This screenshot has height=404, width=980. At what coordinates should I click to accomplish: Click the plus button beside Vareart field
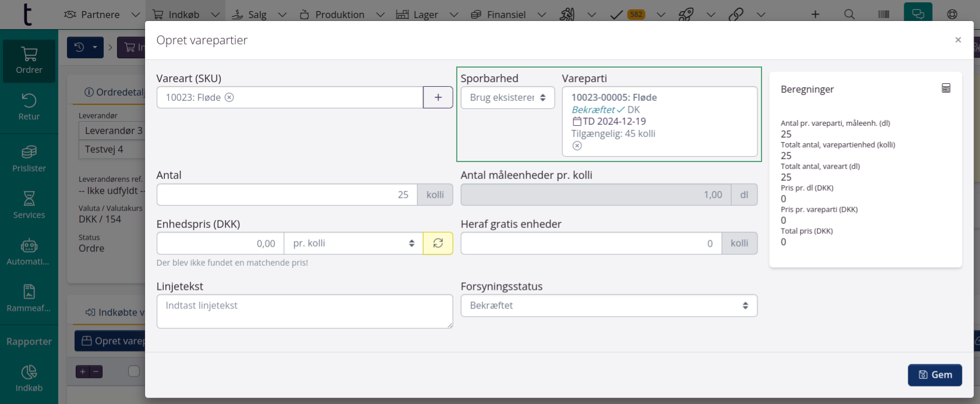438,97
